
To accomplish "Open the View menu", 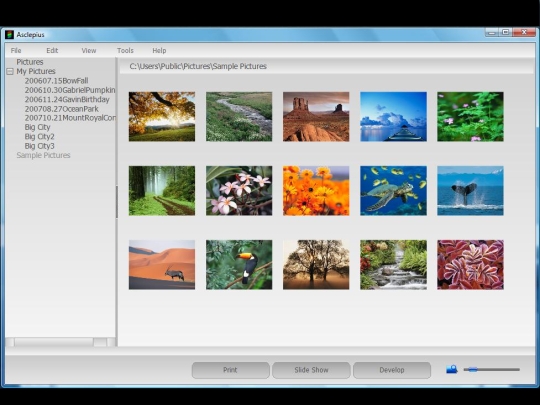I will (x=89, y=51).
